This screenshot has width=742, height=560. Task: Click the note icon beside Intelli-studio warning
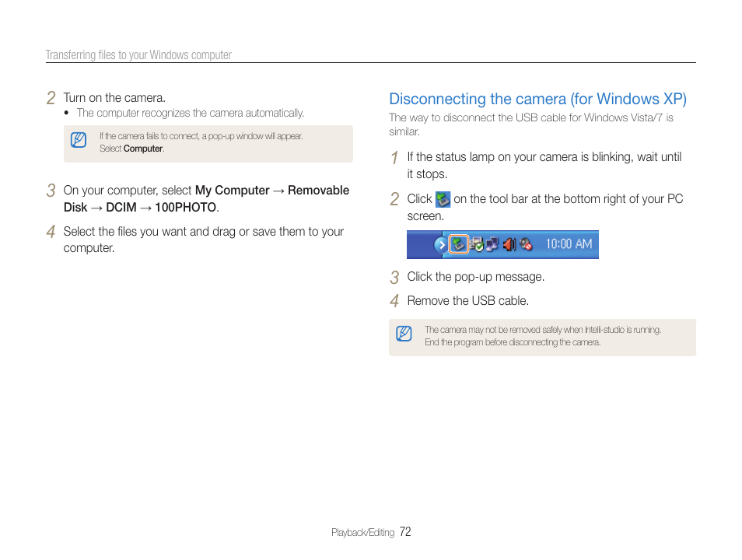tap(404, 334)
